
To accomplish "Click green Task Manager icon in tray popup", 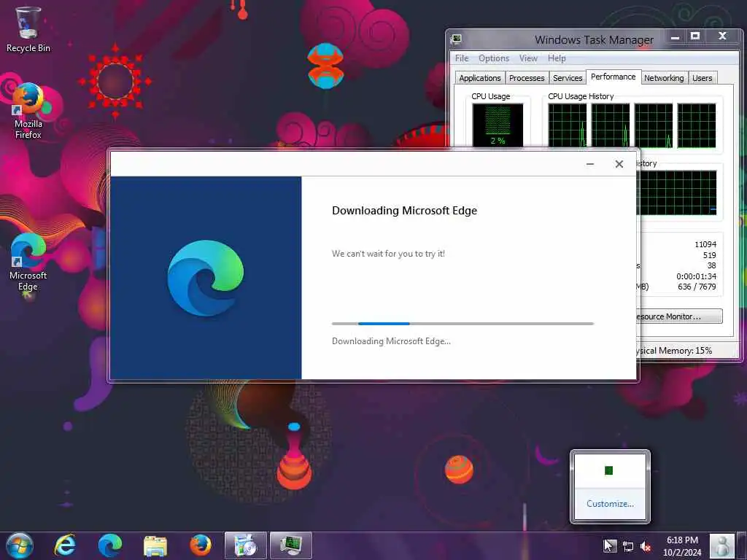I will point(609,470).
